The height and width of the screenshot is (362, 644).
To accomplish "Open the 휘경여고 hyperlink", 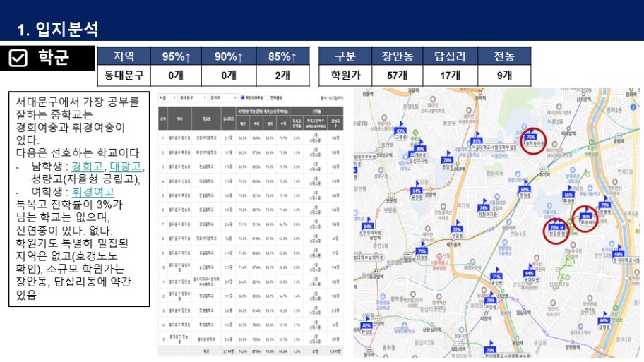I will point(93,192).
